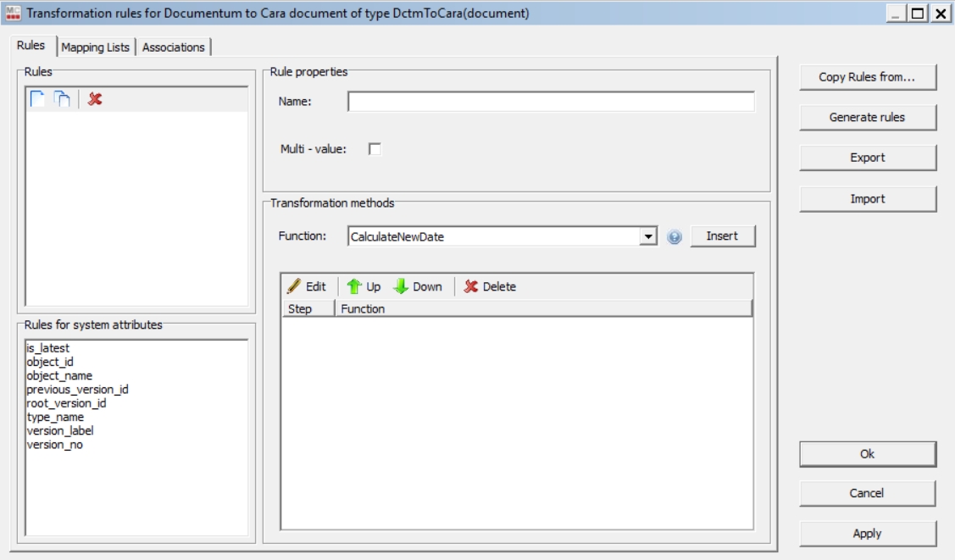Viewport: 955px width, 560px height.
Task: Click the New rule page icon
Action: point(37,100)
